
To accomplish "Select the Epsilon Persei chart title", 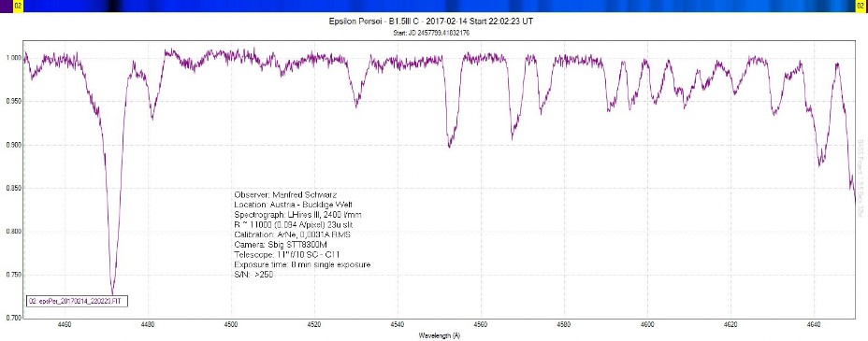I will click(430, 21).
